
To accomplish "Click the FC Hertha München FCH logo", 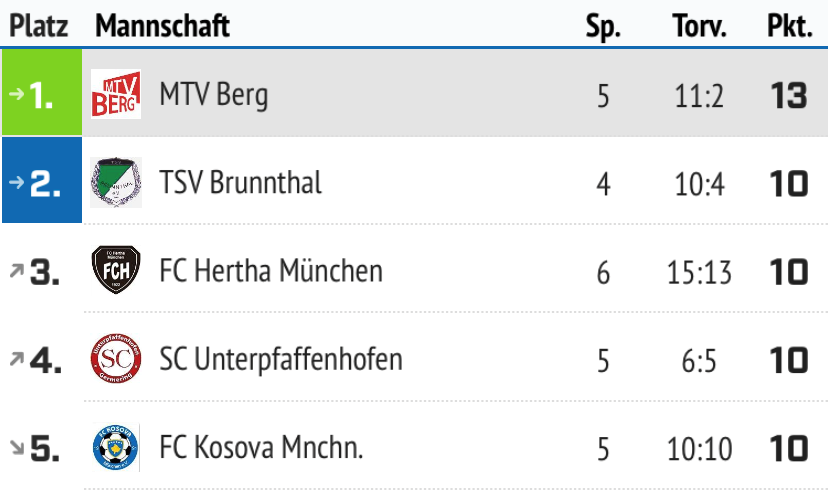I will pos(116,271).
